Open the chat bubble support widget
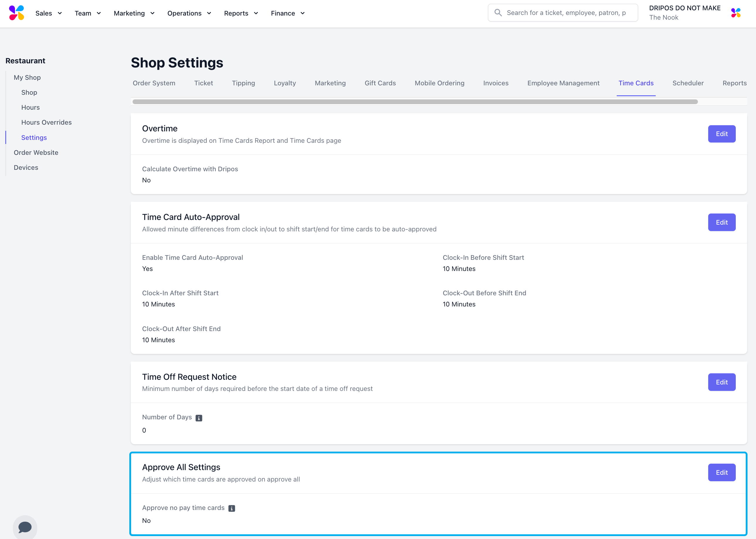This screenshot has width=756, height=539. 25,527
